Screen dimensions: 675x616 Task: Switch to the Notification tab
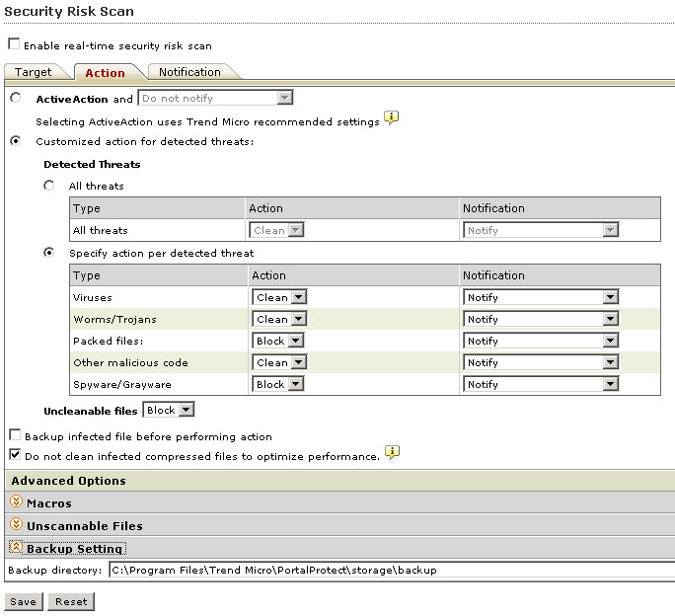click(x=189, y=72)
